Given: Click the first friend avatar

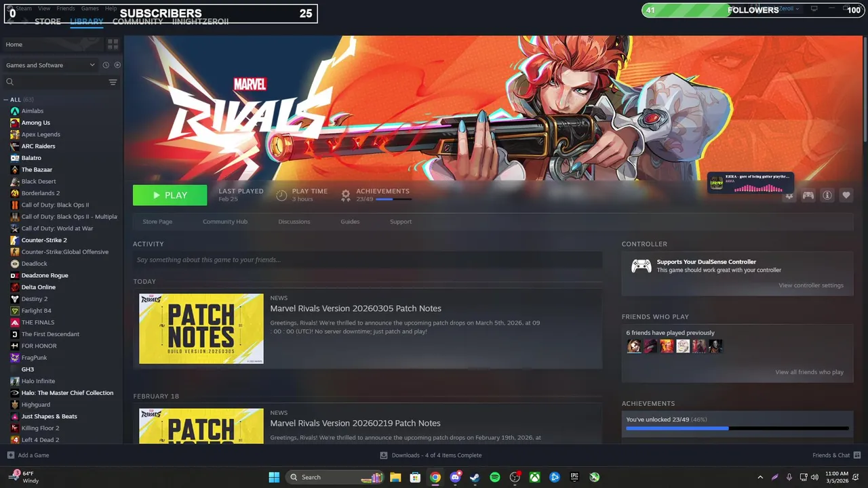Looking at the screenshot, I should coord(634,346).
